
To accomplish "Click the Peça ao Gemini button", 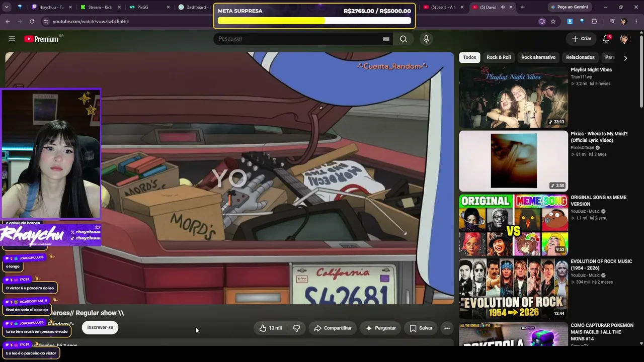I will 570,7.
